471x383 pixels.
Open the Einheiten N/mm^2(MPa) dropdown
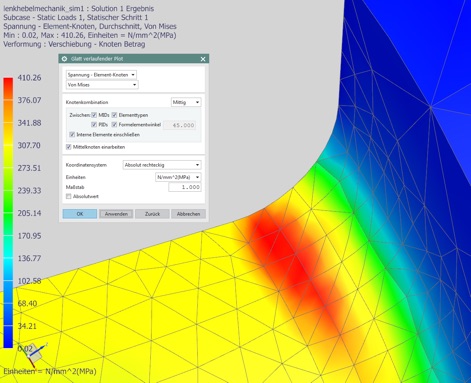178,177
